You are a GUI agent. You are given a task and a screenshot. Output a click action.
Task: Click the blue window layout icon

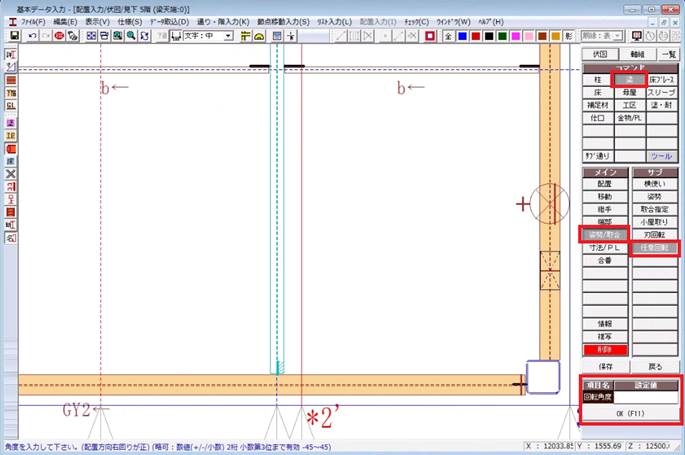click(277, 36)
